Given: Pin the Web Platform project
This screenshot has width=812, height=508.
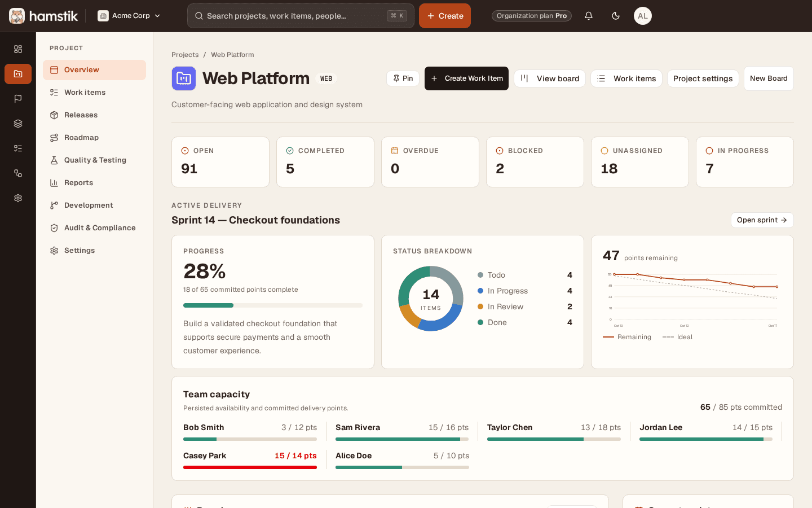Looking at the screenshot, I should pyautogui.click(x=403, y=78).
